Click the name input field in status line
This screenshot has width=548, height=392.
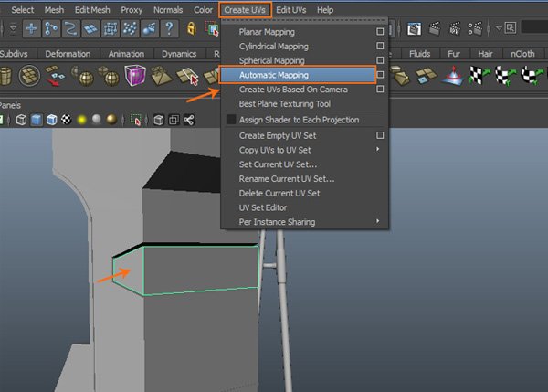point(534,27)
